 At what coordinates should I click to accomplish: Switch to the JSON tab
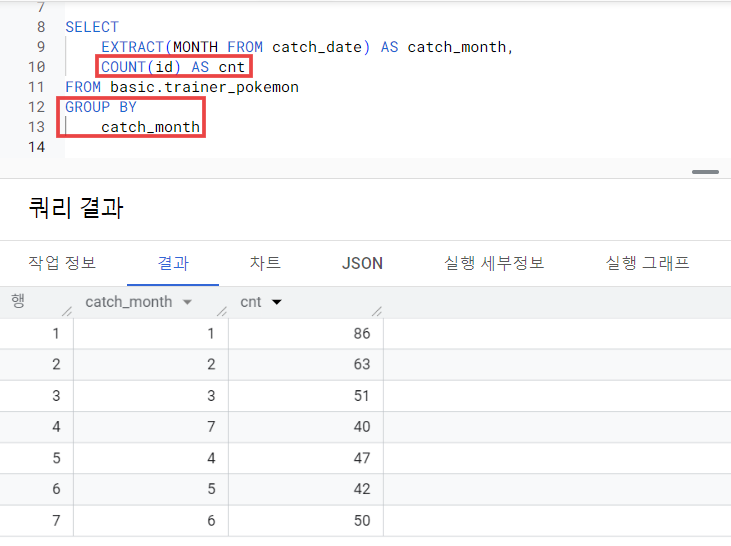tap(362, 263)
